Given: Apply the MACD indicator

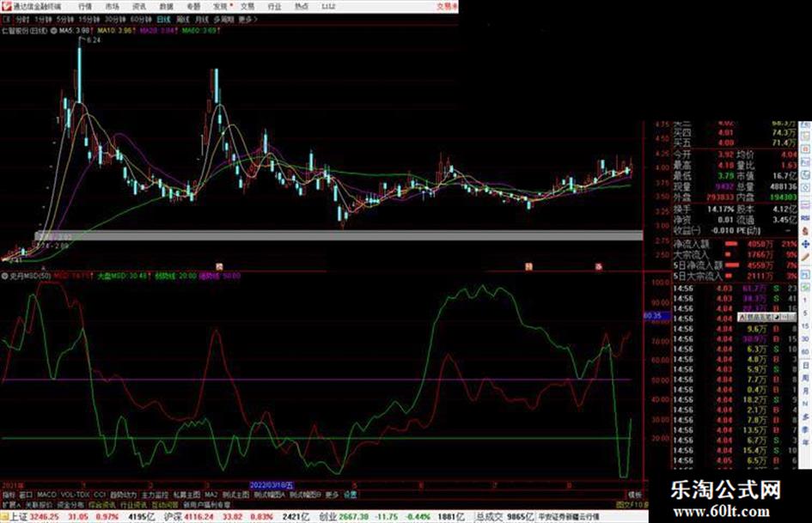Looking at the screenshot, I should tap(46, 495).
